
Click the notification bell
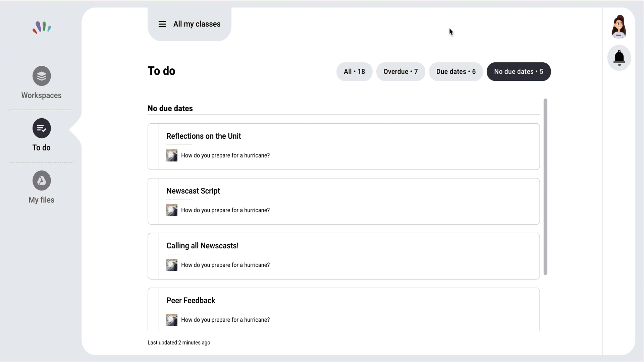[x=619, y=57]
